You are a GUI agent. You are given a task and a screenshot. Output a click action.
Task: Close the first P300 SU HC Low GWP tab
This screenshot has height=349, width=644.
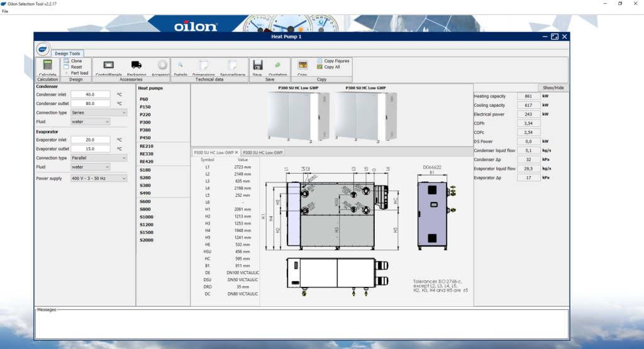[x=236, y=152]
